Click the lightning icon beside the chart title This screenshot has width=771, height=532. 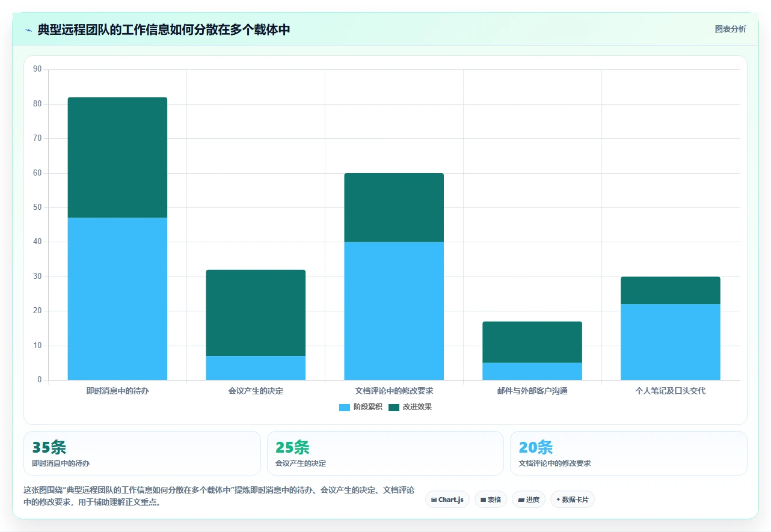click(x=28, y=30)
